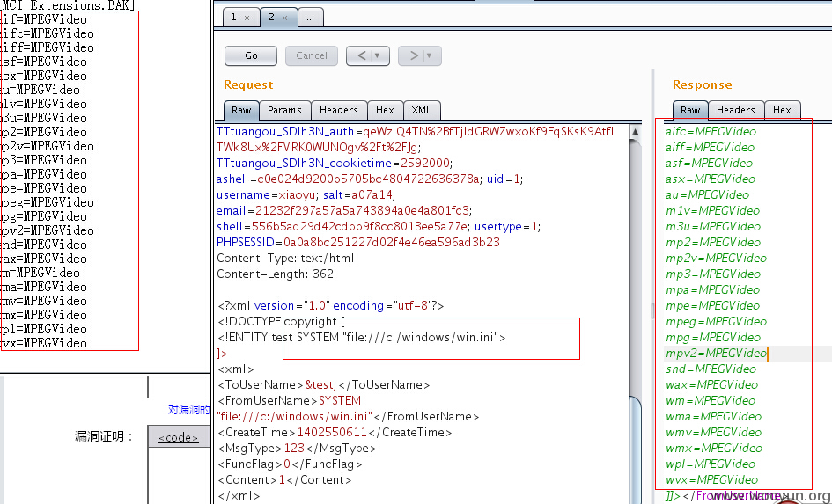Close Repeater tab 1

click(247, 18)
